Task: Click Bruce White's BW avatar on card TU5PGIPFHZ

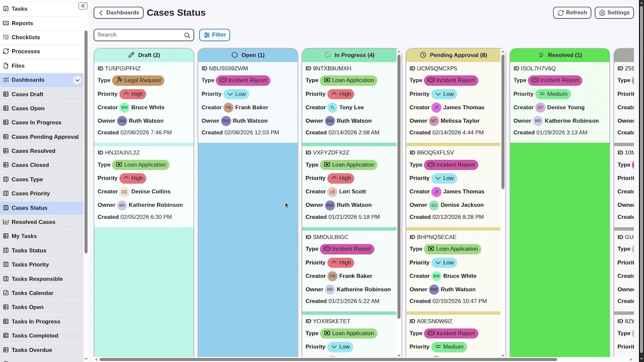Action: 124,108
